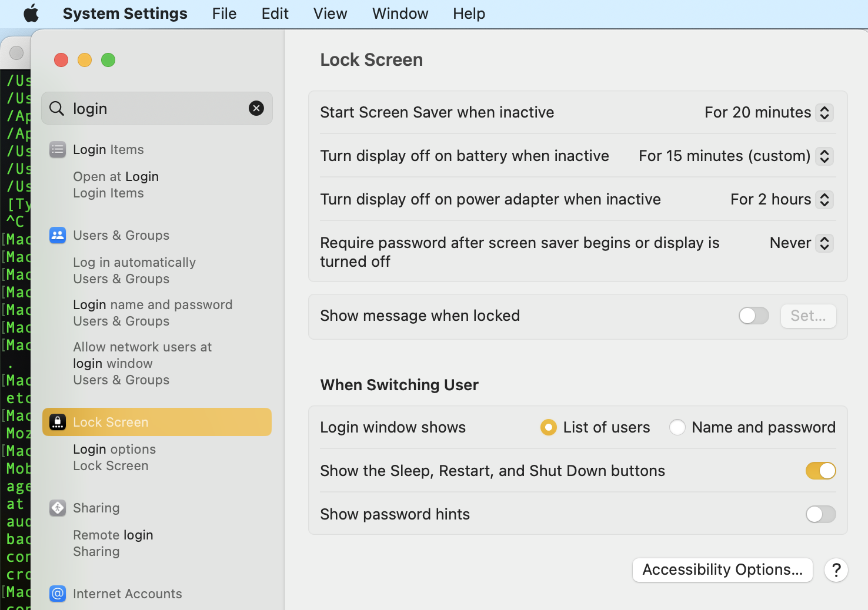868x610 pixels.
Task: Open Internet Accounts icon in sidebar
Action: point(58,594)
